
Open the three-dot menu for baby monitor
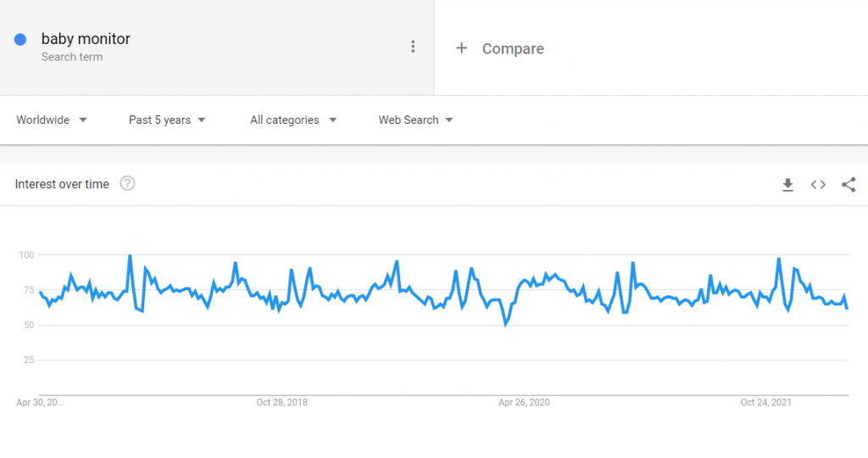[x=413, y=47]
